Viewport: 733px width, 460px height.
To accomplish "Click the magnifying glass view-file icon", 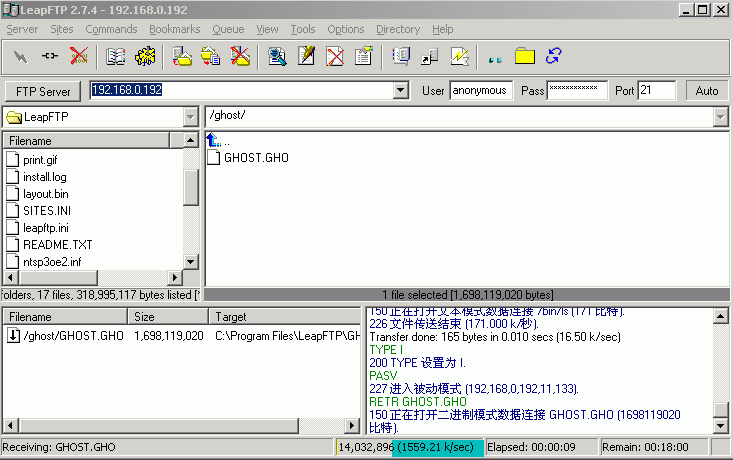I will point(277,56).
